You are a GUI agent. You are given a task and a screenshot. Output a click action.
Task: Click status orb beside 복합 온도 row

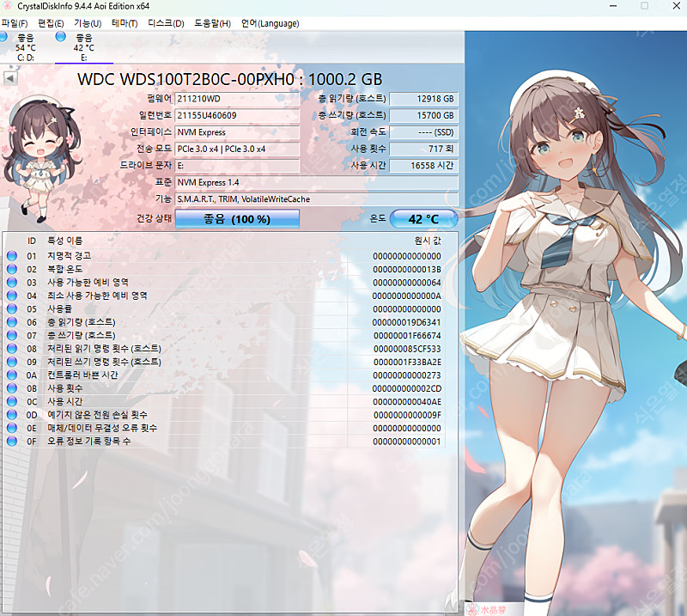12,269
